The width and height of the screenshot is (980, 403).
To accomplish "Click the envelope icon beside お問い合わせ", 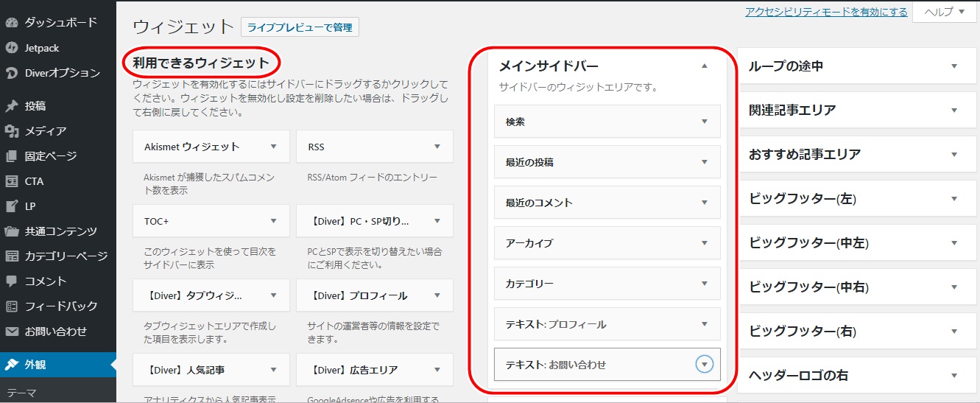I will [12, 332].
